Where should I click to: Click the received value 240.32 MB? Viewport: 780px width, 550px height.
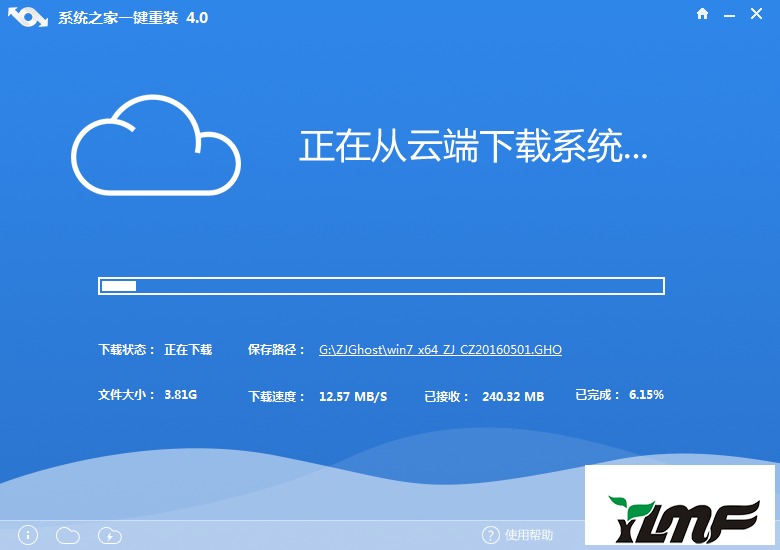(x=513, y=397)
